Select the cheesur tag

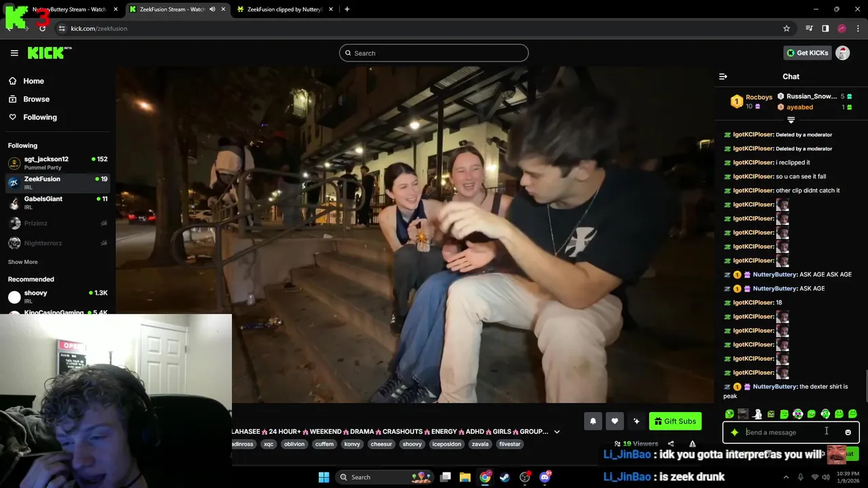pos(381,444)
